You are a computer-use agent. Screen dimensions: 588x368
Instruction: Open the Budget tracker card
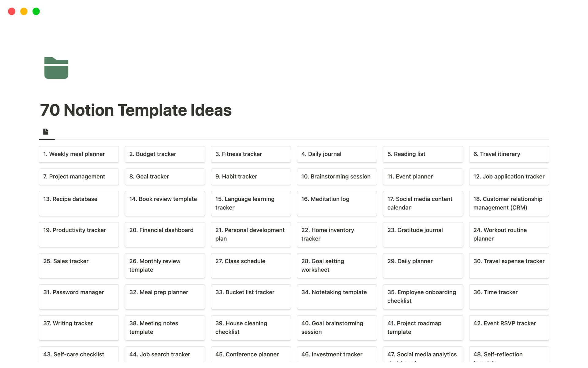[x=165, y=154]
